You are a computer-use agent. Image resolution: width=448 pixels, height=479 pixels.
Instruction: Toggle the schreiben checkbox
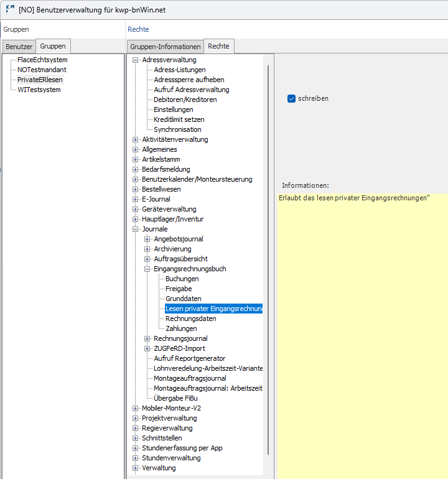click(291, 99)
